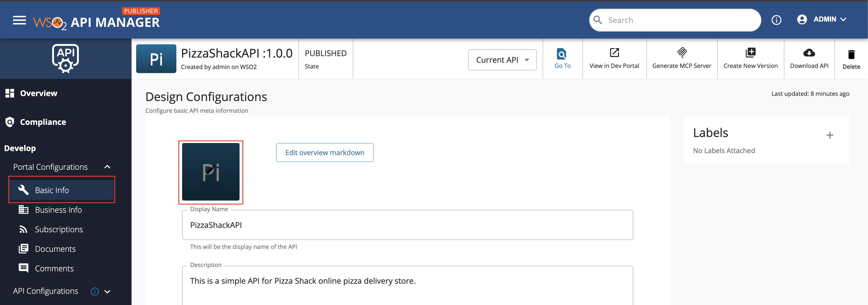868x305 pixels.
Task: Open the hamburger navigation menu
Action: (19, 21)
